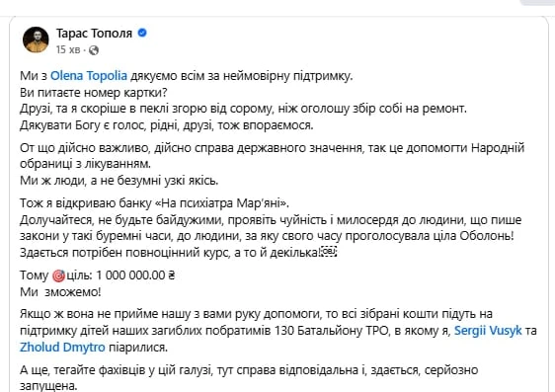Click the blue verified badge icon
This screenshot has height=392, width=555.
coord(142,33)
